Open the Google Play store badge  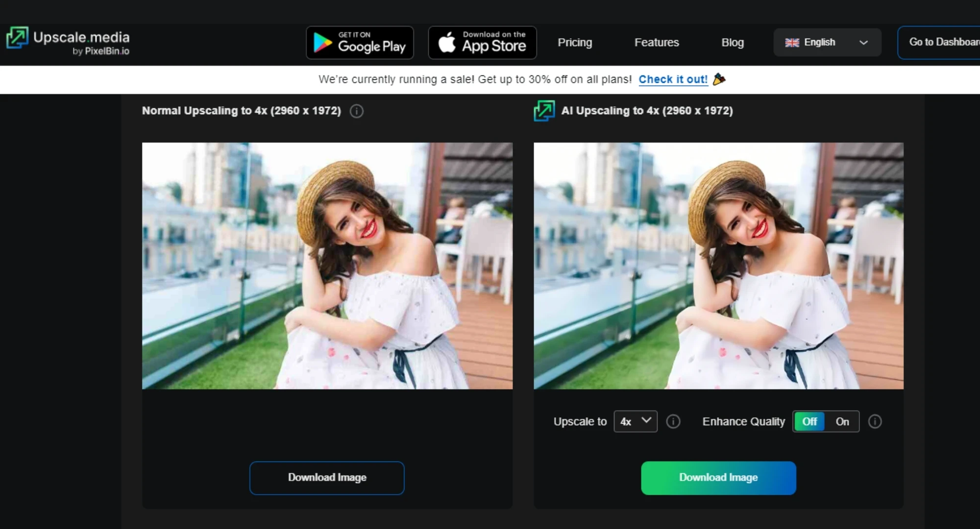360,43
